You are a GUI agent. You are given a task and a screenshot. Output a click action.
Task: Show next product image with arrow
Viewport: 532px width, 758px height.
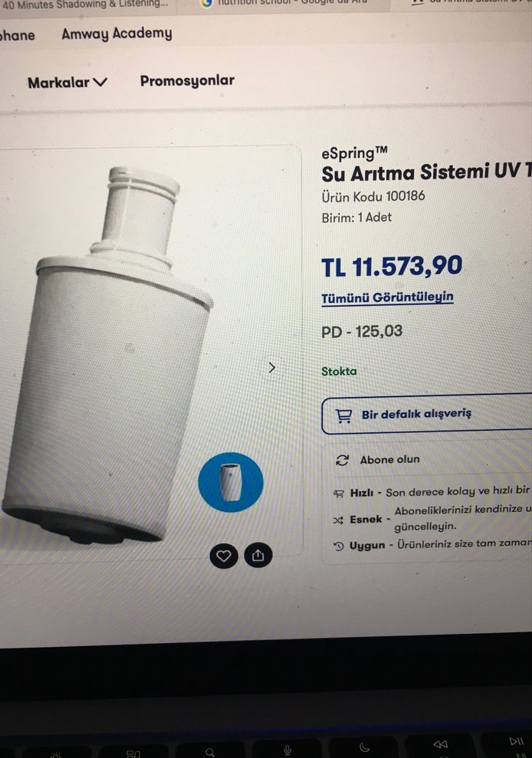click(x=272, y=367)
